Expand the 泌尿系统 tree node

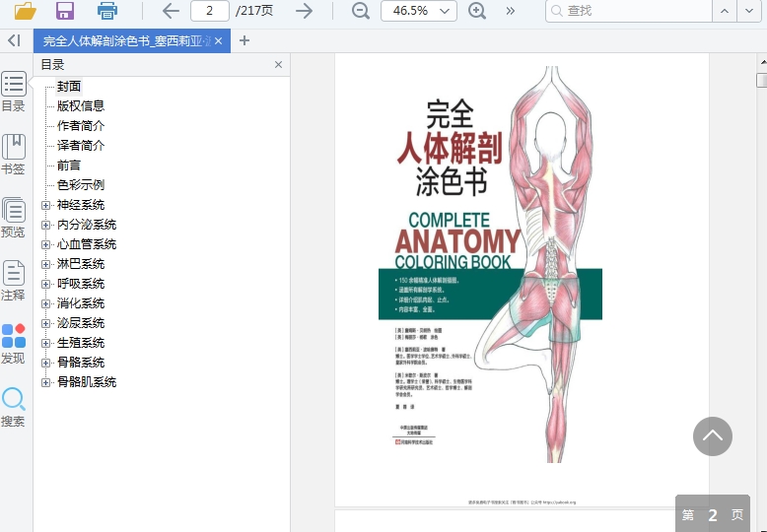(x=45, y=323)
